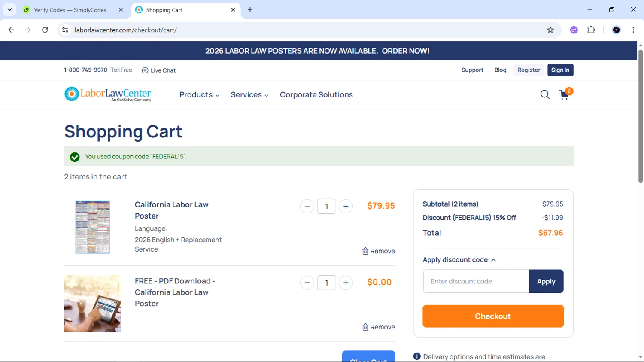Bookmark this page with the star icon

(550, 30)
